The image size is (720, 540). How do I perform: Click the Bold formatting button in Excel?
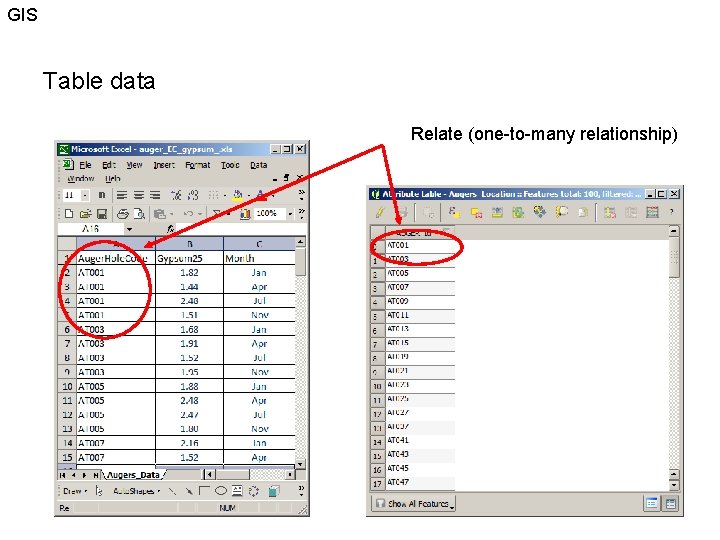(101, 195)
